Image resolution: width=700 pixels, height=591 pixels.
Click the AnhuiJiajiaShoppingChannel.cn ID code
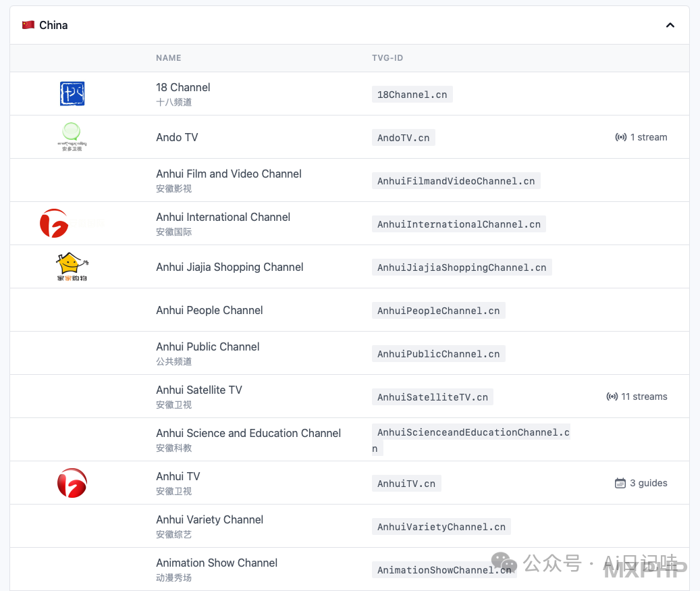(x=462, y=267)
